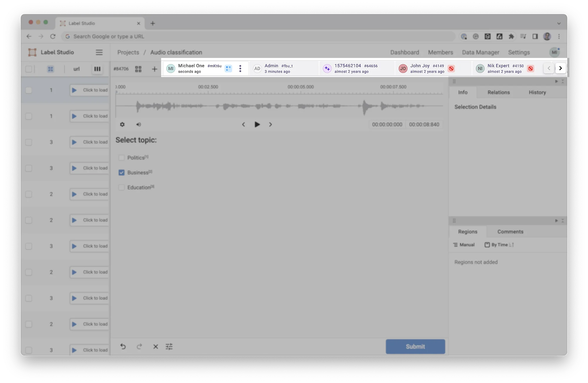Open audio settings gear under waveform

(x=122, y=124)
